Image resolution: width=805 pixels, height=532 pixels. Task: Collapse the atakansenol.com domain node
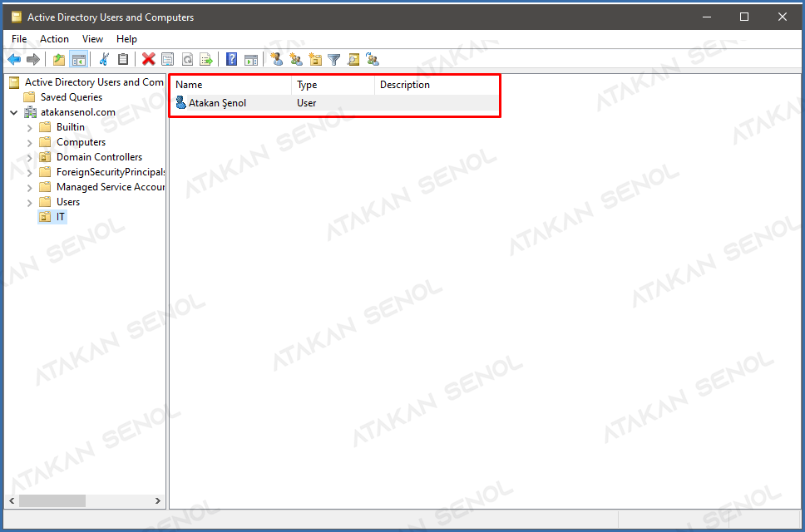[14, 112]
